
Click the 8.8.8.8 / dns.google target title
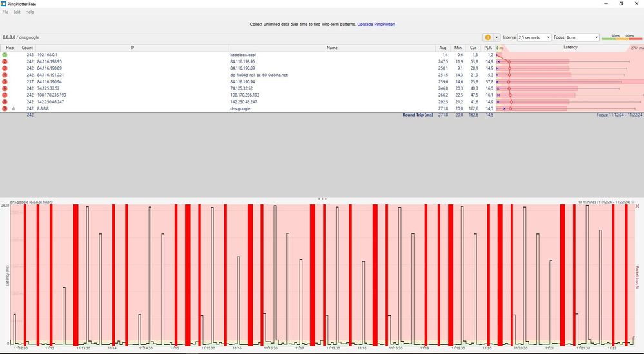pos(21,37)
